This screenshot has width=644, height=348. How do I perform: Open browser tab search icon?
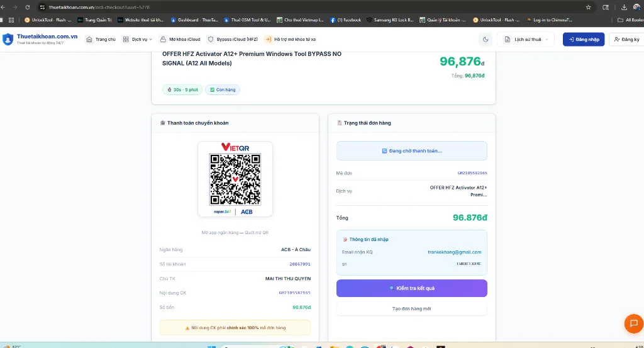pyautogui.click(x=606, y=7)
